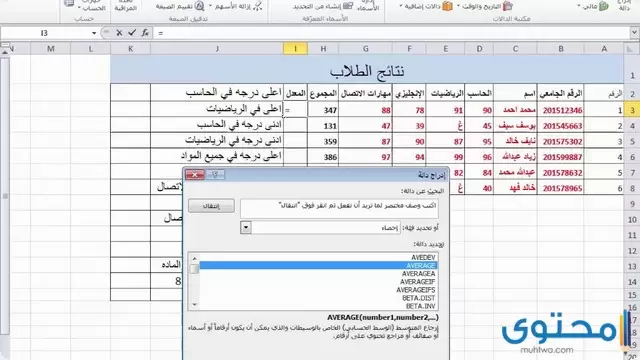
Task: Click the confirm checkmark in formula bar
Action: pos(132,33)
